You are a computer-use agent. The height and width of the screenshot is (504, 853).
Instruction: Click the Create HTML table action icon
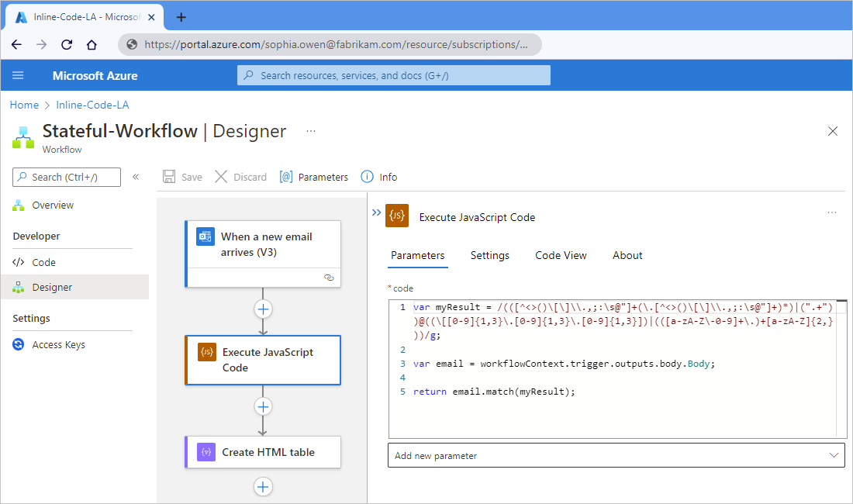(x=205, y=452)
